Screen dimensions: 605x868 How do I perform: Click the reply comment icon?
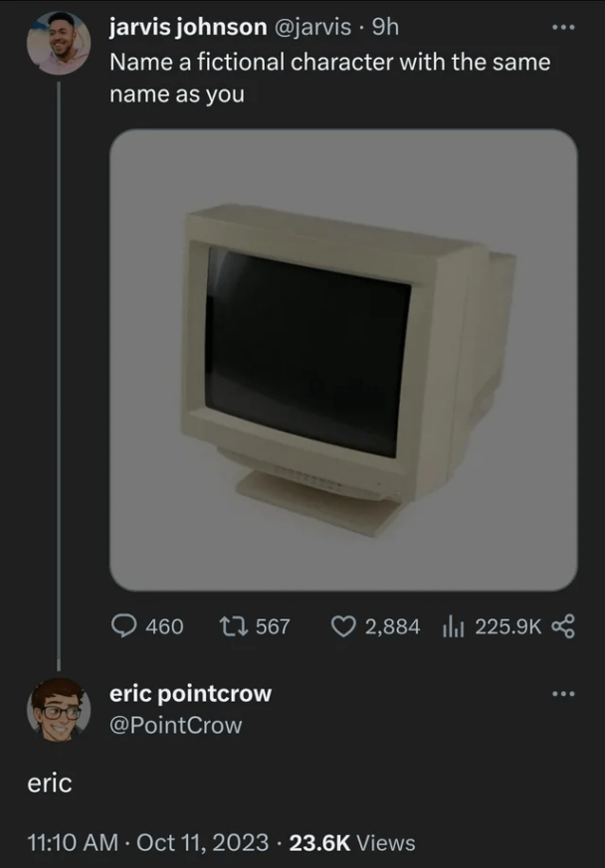125,625
